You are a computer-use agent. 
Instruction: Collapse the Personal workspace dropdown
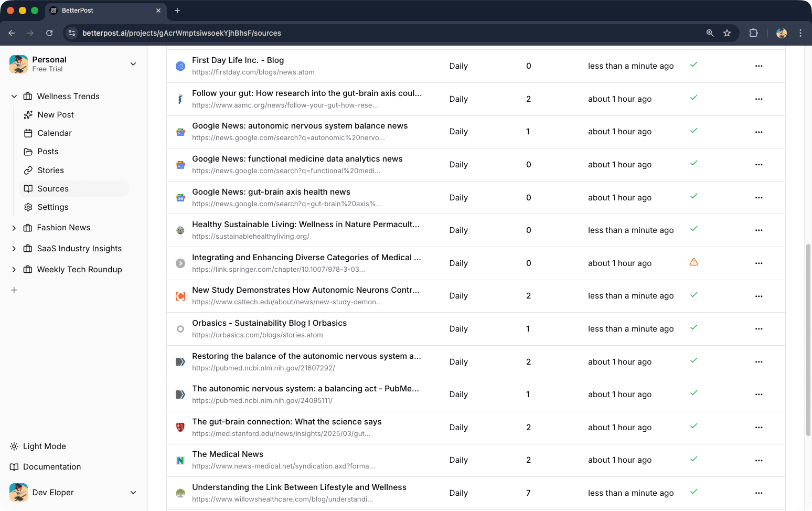pos(133,63)
